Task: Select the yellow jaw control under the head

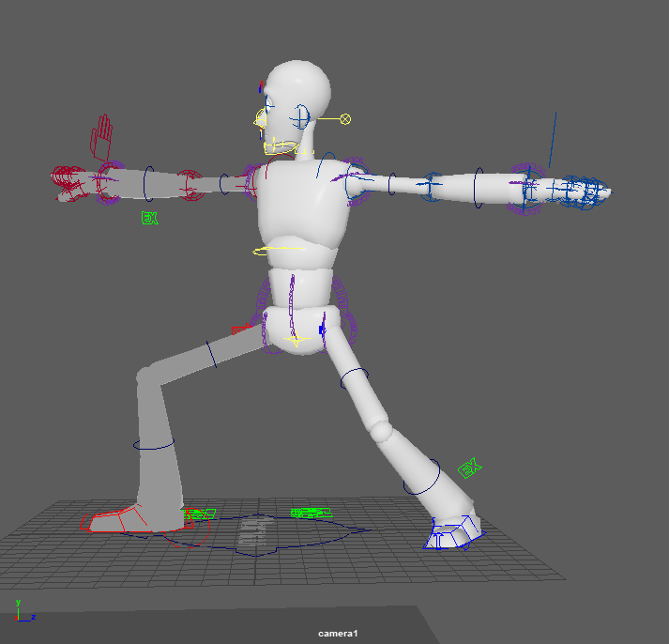Action: point(281,146)
